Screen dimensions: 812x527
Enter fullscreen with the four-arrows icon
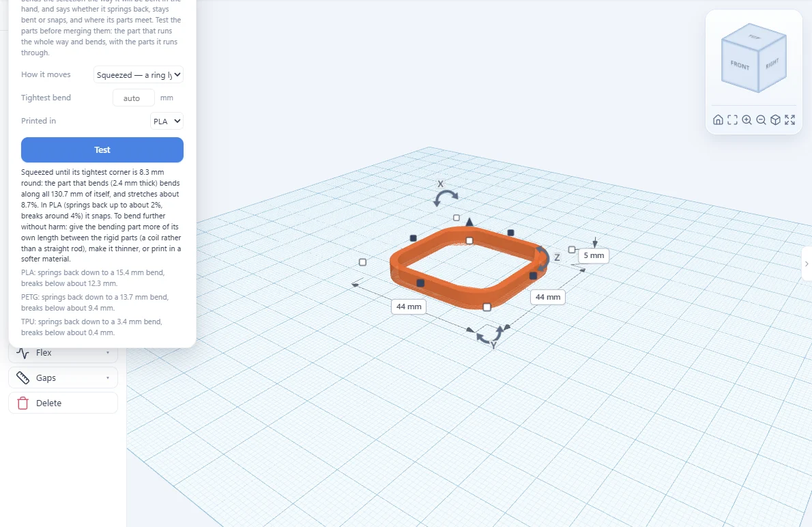tap(789, 119)
